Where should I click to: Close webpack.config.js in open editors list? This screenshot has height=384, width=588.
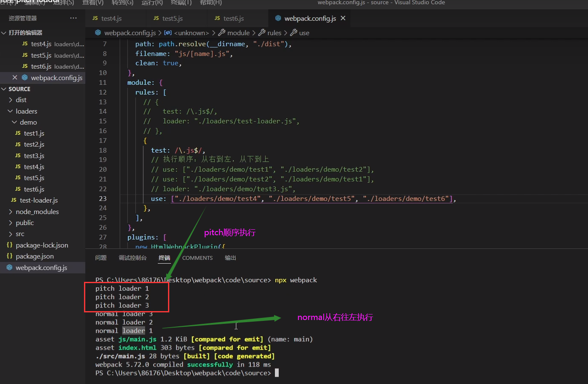click(15, 78)
